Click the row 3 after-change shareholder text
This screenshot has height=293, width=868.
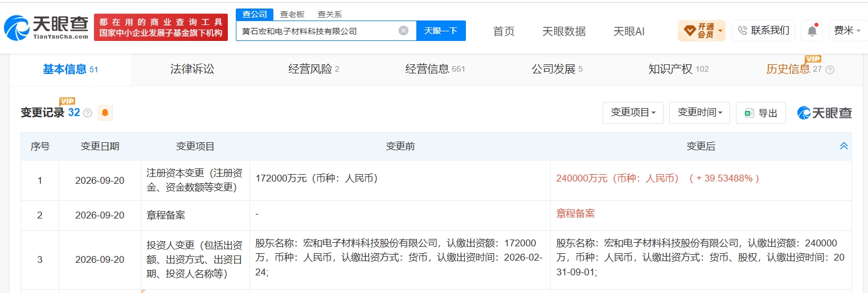click(701, 257)
